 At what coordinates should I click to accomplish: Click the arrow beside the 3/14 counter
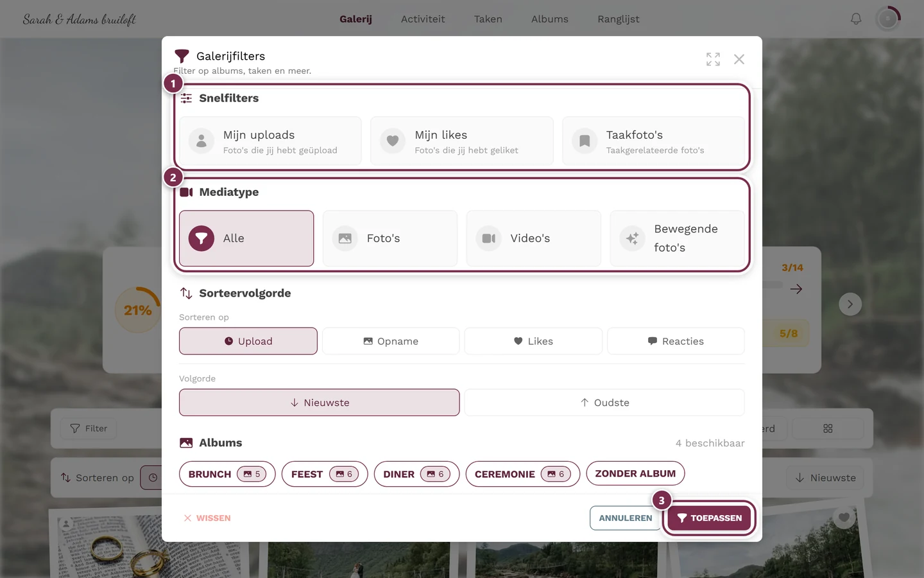(796, 289)
